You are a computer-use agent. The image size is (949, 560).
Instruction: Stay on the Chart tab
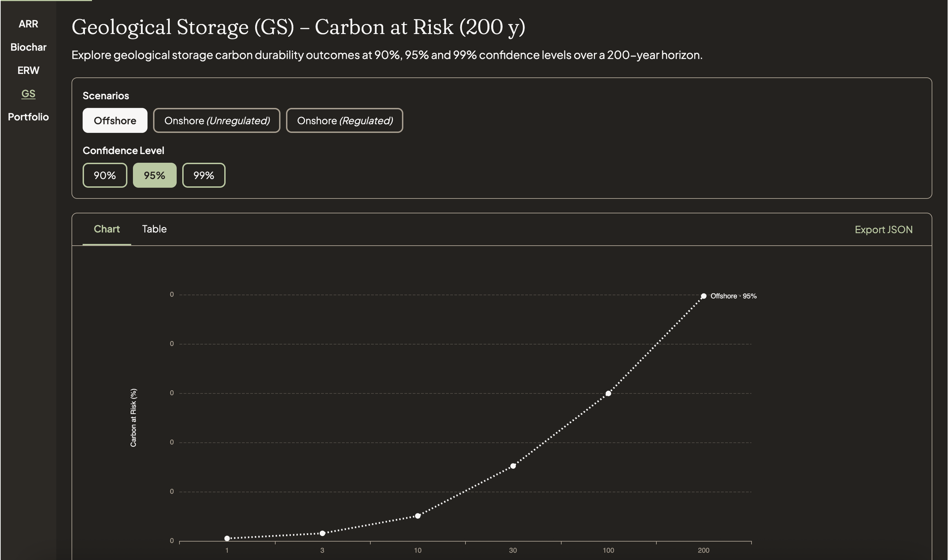107,229
